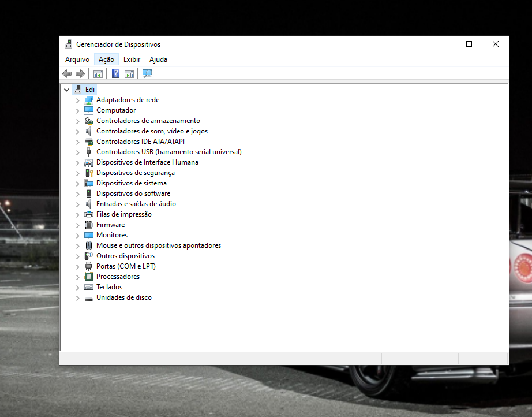Click the Back arrow toolbar icon
532x417 pixels.
(x=67, y=73)
